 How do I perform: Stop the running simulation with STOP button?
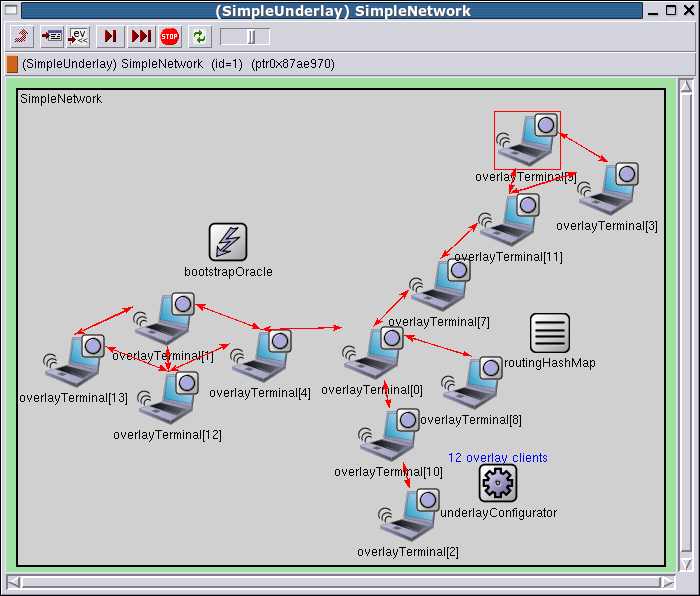click(x=170, y=36)
